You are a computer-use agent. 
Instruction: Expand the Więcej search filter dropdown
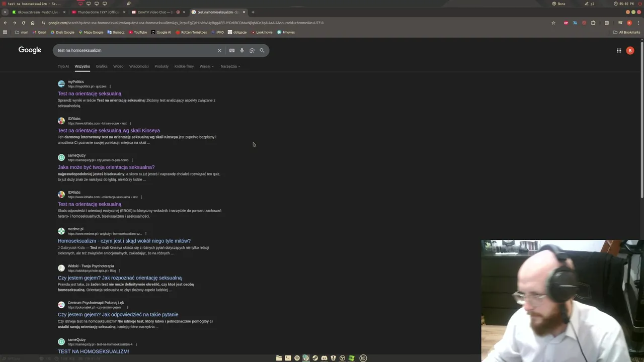click(x=207, y=66)
